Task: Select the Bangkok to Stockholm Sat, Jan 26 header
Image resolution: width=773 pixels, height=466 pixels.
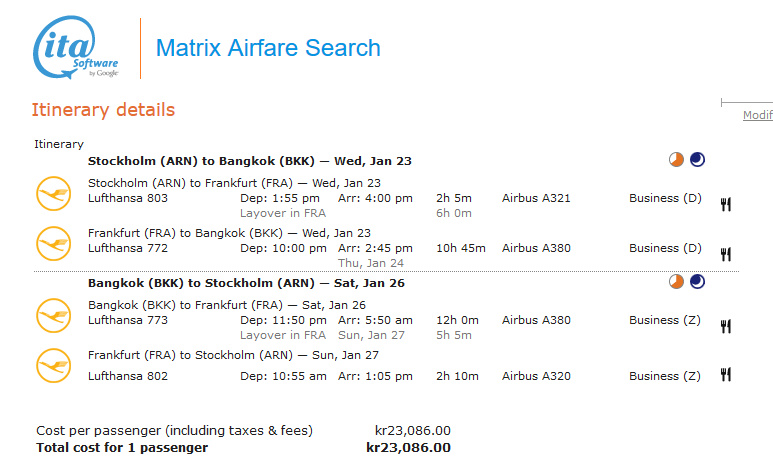Action: click(x=246, y=283)
